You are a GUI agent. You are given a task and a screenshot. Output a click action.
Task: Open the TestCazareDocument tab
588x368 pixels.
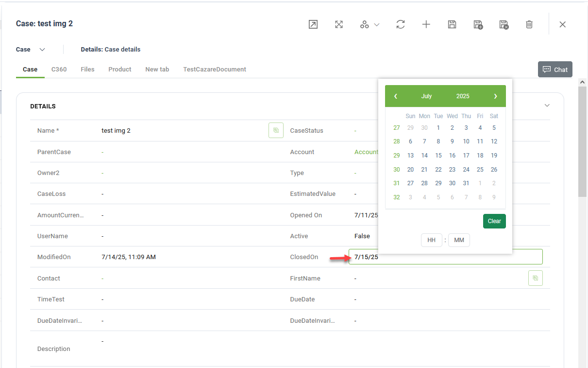[x=215, y=70]
